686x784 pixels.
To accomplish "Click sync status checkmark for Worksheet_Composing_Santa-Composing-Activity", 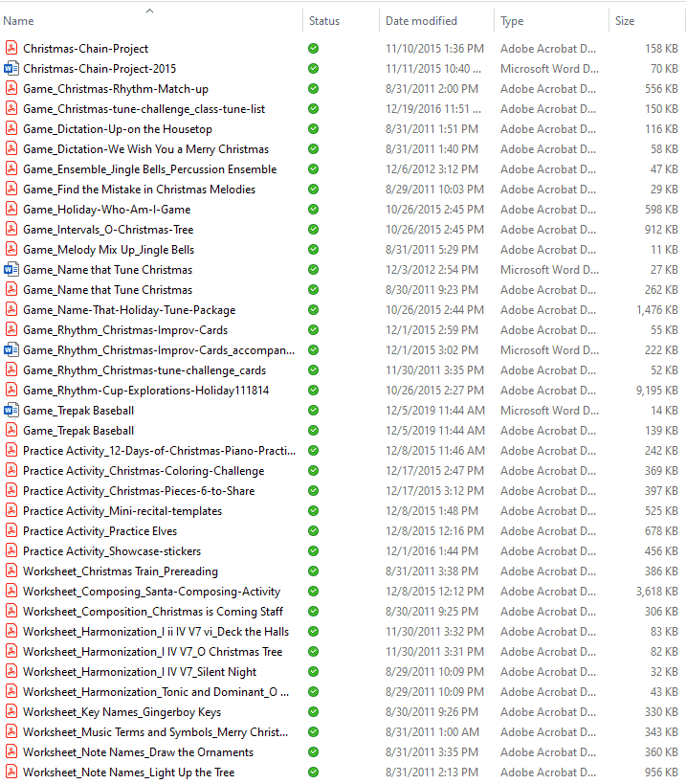I will 313,591.
